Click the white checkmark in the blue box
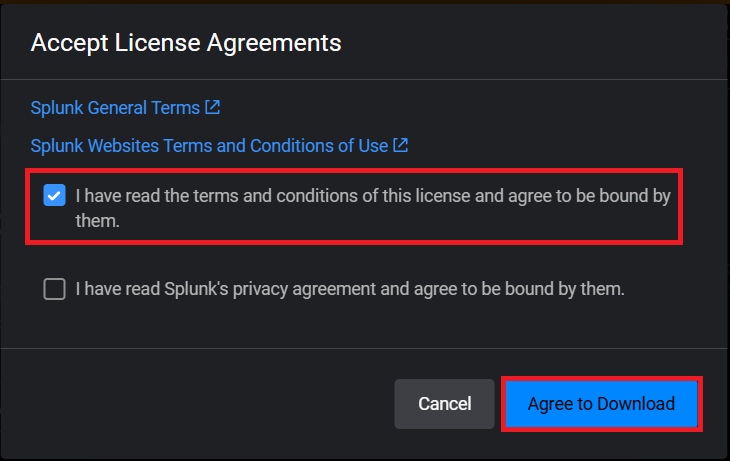The height and width of the screenshot is (461, 730). click(x=55, y=196)
